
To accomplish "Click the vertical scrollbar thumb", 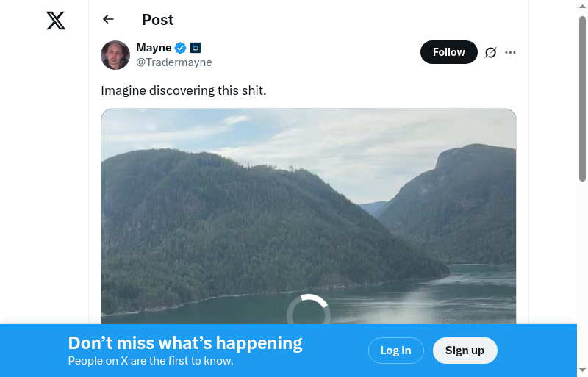I will click(582, 96).
